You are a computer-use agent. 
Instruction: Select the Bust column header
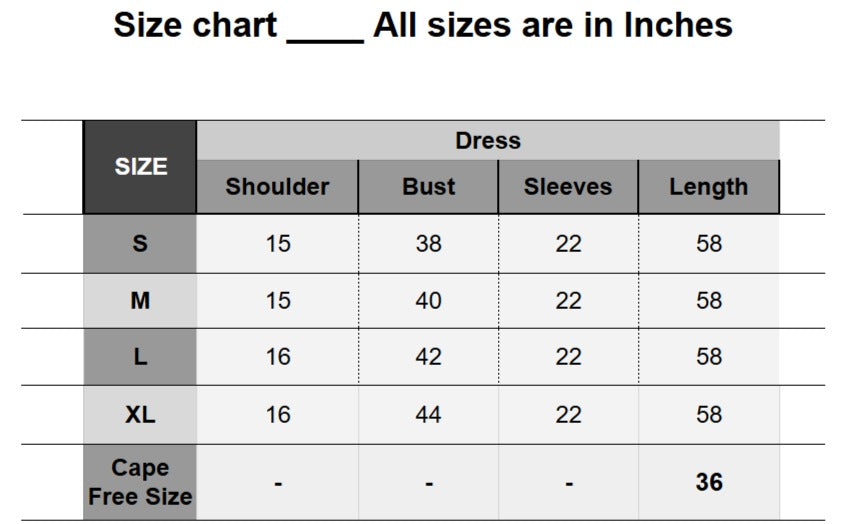(x=428, y=187)
